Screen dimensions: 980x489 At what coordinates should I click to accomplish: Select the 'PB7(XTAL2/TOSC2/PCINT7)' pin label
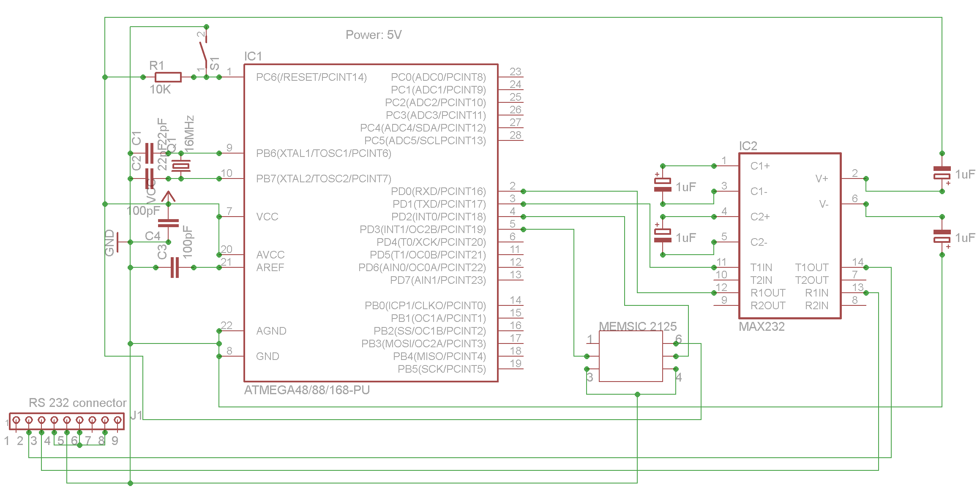324,179
